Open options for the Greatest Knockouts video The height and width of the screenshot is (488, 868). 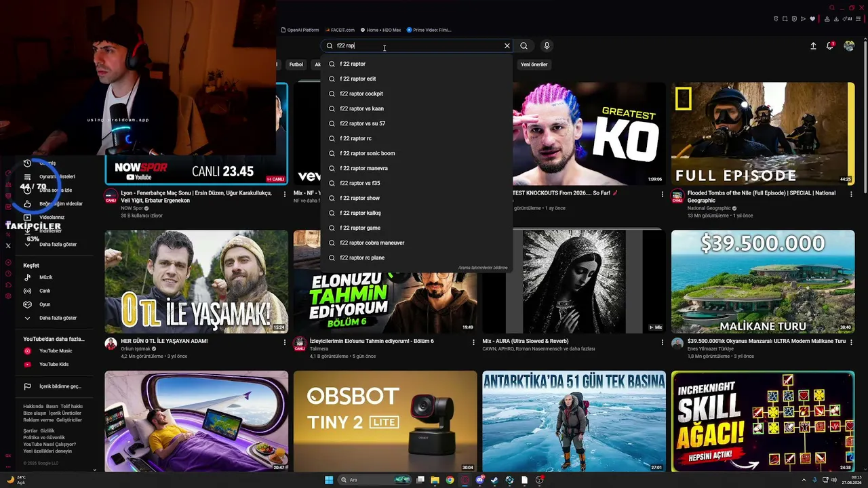[662, 195]
